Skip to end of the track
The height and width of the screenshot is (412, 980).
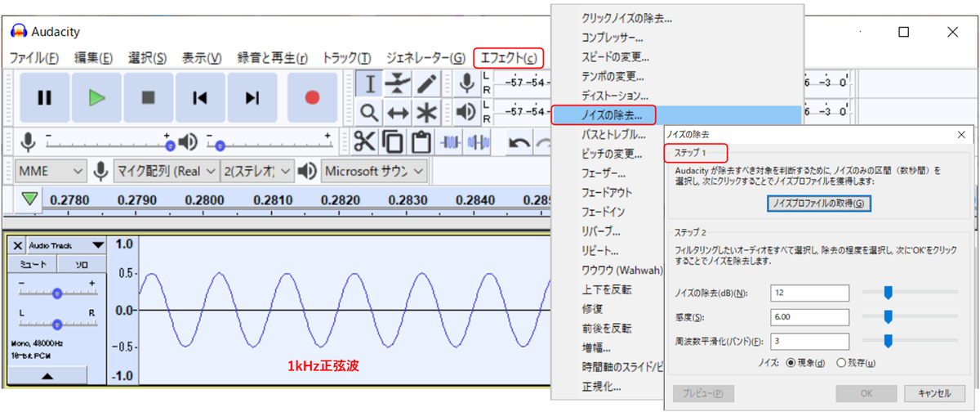click(x=252, y=97)
